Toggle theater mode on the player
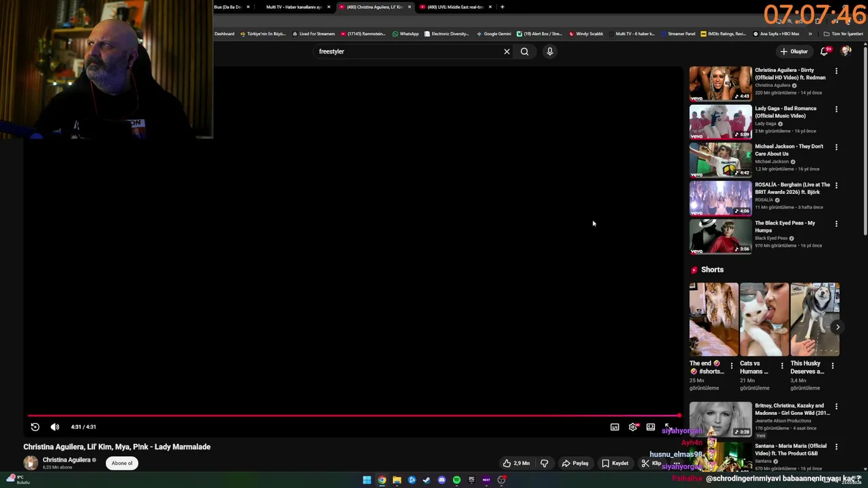 650,427
